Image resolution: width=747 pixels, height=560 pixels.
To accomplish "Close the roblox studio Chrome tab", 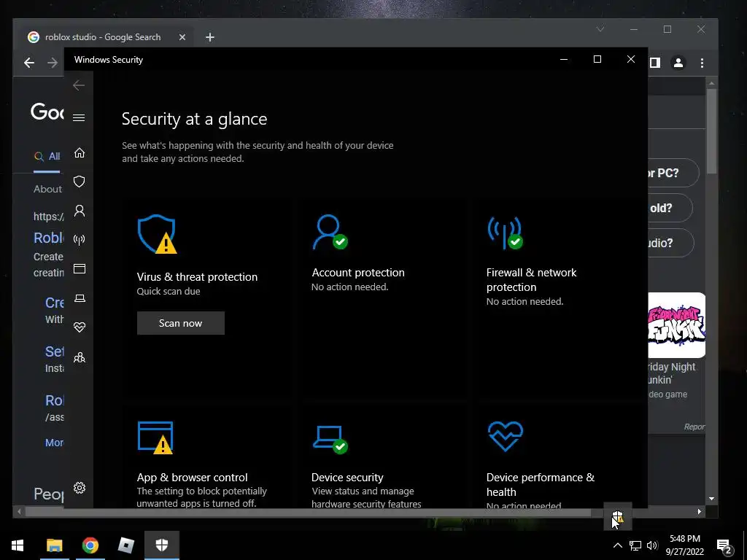I will 182,37.
